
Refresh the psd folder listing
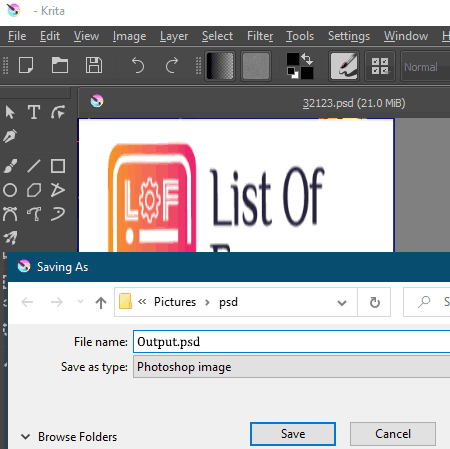pyautogui.click(x=374, y=302)
